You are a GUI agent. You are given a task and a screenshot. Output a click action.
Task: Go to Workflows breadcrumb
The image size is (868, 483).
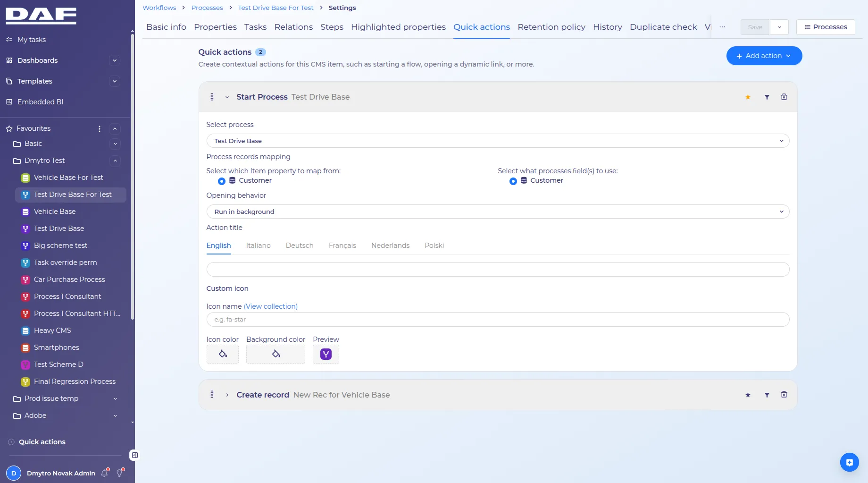(x=159, y=8)
